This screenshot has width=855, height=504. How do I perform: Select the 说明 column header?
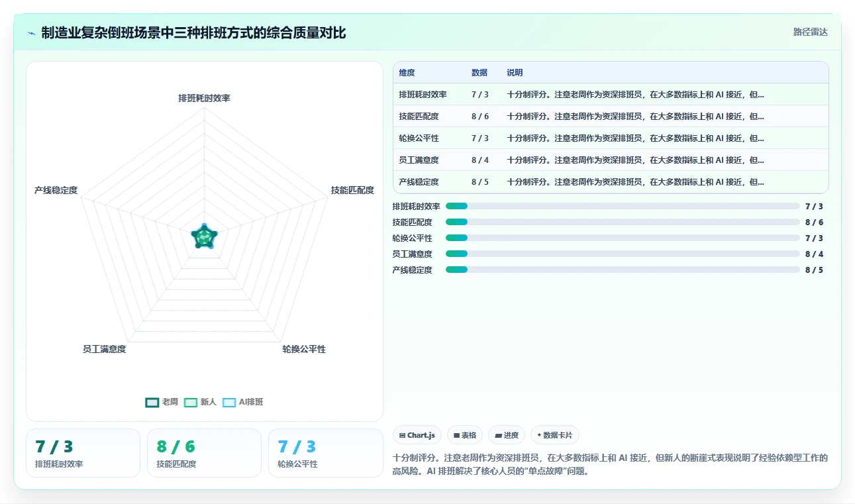tap(515, 73)
